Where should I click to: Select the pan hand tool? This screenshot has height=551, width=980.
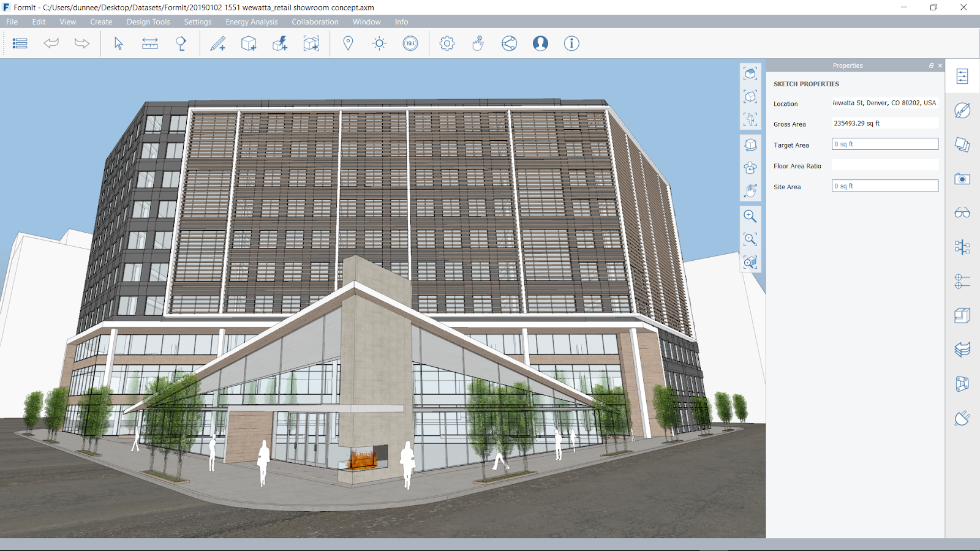pyautogui.click(x=750, y=190)
